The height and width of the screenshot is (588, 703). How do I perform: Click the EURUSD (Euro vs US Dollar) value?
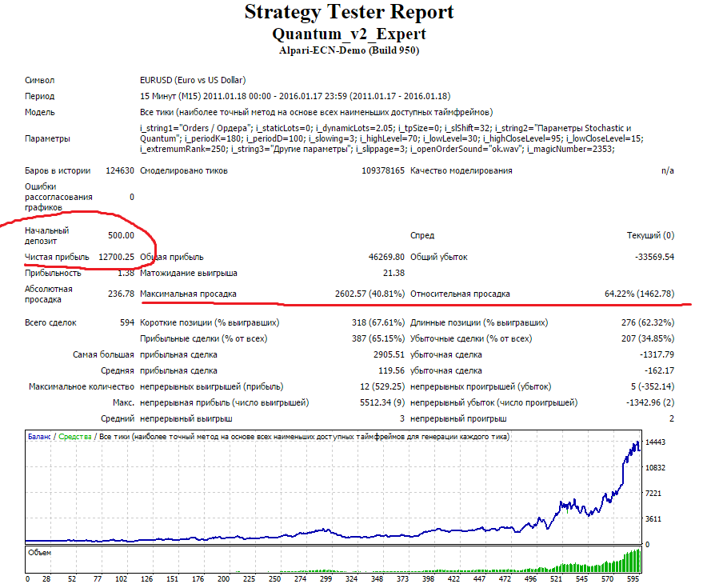pyautogui.click(x=193, y=80)
